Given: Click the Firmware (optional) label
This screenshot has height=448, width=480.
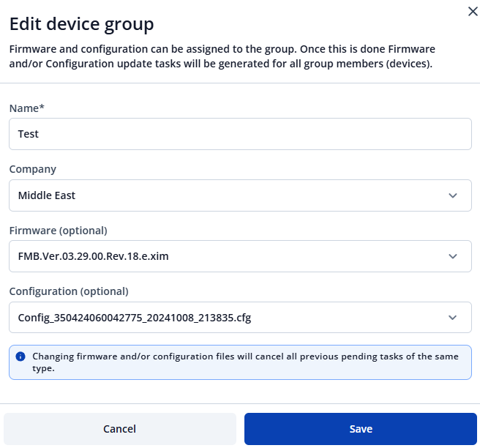Looking at the screenshot, I should coord(59,231).
